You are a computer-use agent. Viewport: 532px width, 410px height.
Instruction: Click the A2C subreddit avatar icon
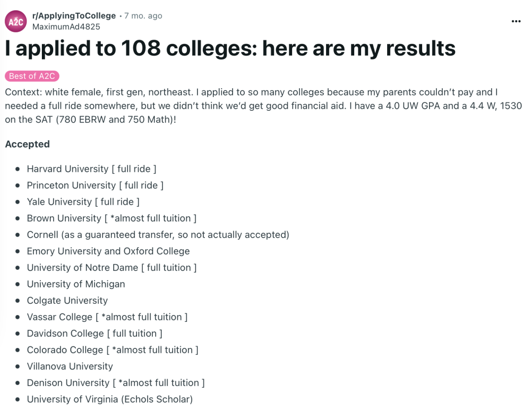pos(16,21)
